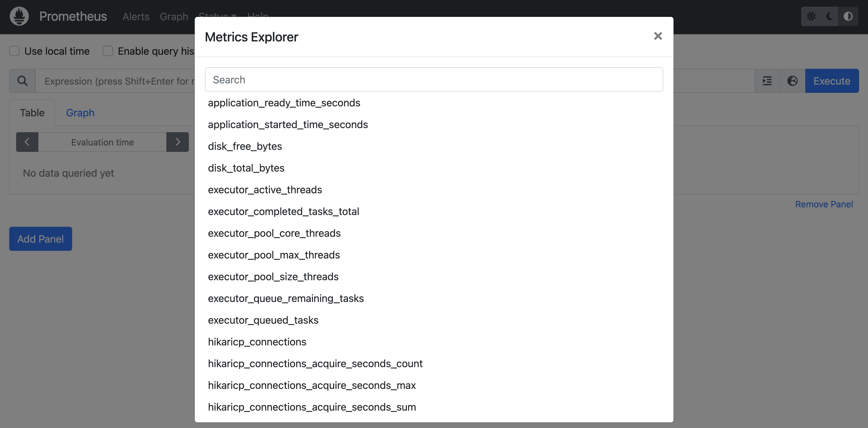The width and height of the screenshot is (868, 428).
Task: Select the Table tab
Action: [32, 113]
